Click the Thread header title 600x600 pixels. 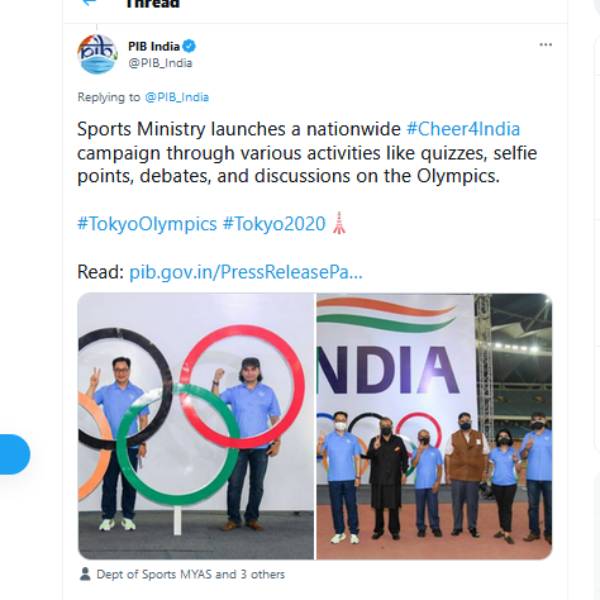click(x=152, y=4)
